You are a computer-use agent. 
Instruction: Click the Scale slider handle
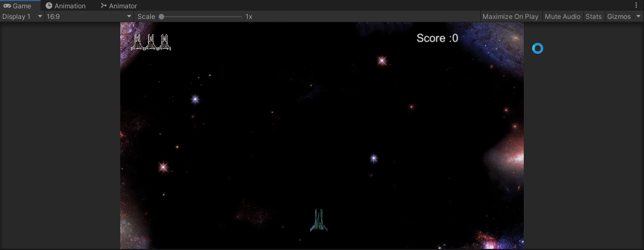click(x=161, y=17)
